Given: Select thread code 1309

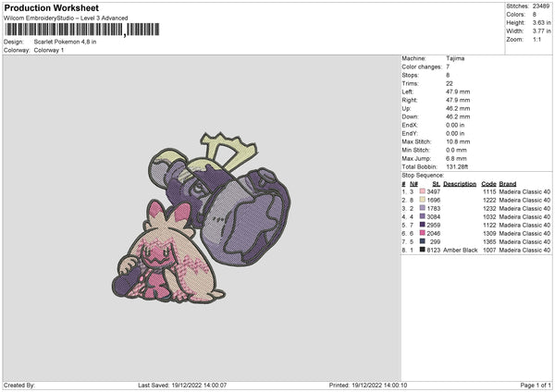Looking at the screenshot, I should coord(489,234).
